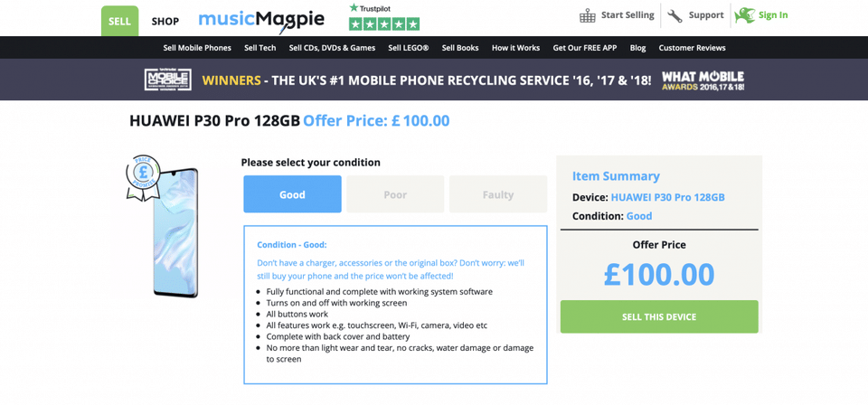Open the Customer Reviews link

tap(692, 48)
